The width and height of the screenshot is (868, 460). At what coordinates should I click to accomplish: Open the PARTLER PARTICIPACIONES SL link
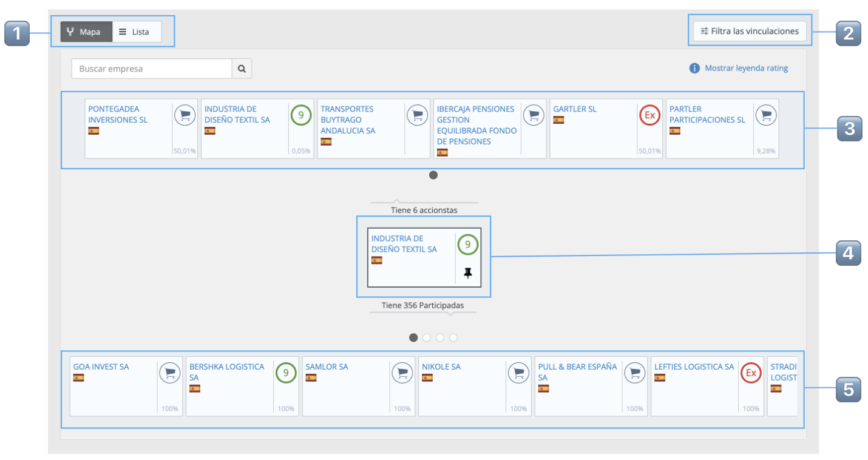(707, 114)
